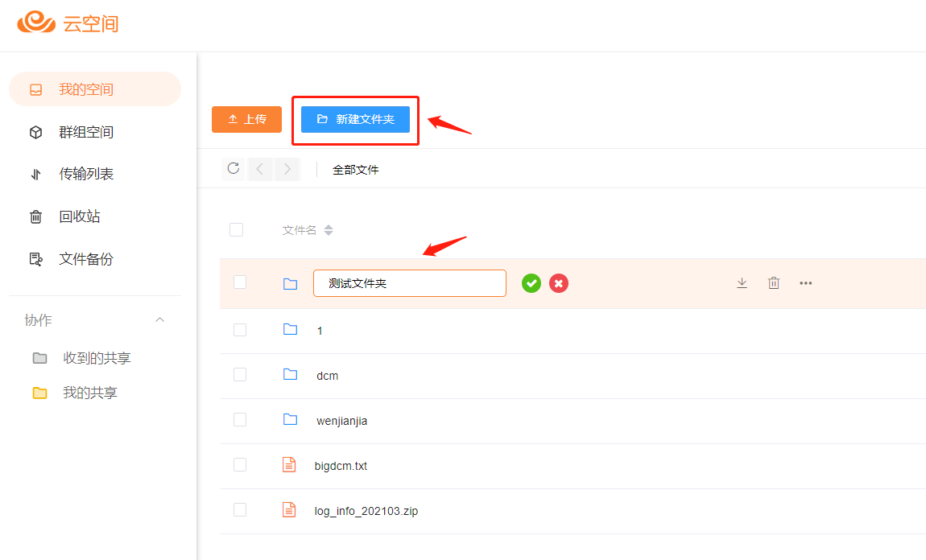Viewport: 926px width, 560px height.
Task: Click the folder icon of folder 1
Action: tap(290, 329)
